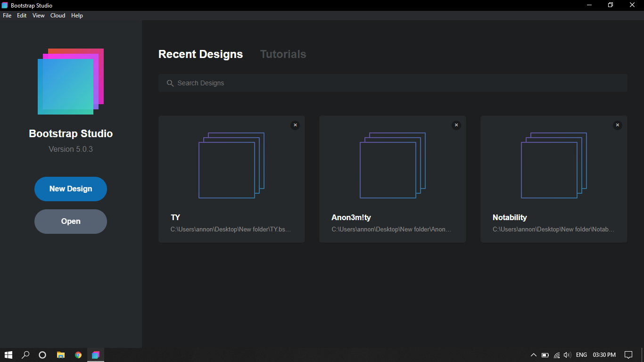The height and width of the screenshot is (362, 644).
Task: Select the Recent Designs tab
Action: pos(200,54)
